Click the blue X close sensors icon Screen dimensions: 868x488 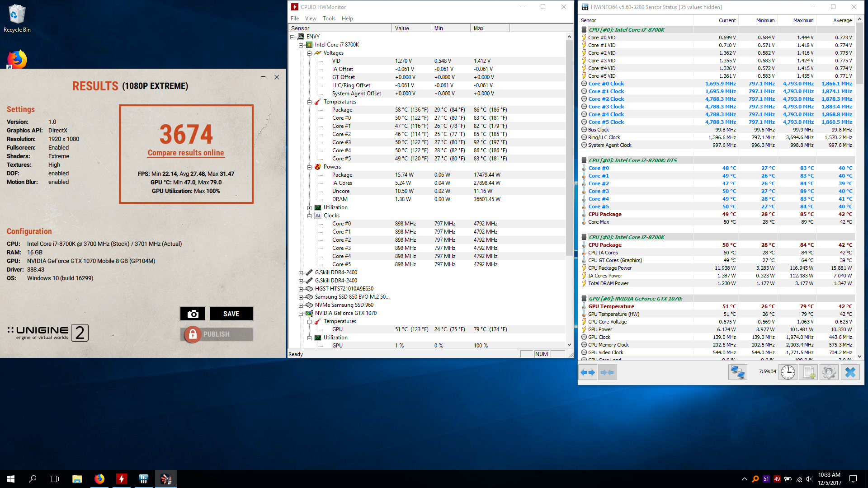pos(850,372)
